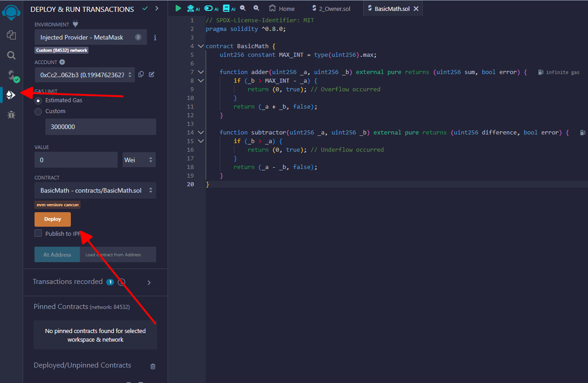
Task: Collapse the line 15 if-block fold arrow
Action: click(x=201, y=141)
